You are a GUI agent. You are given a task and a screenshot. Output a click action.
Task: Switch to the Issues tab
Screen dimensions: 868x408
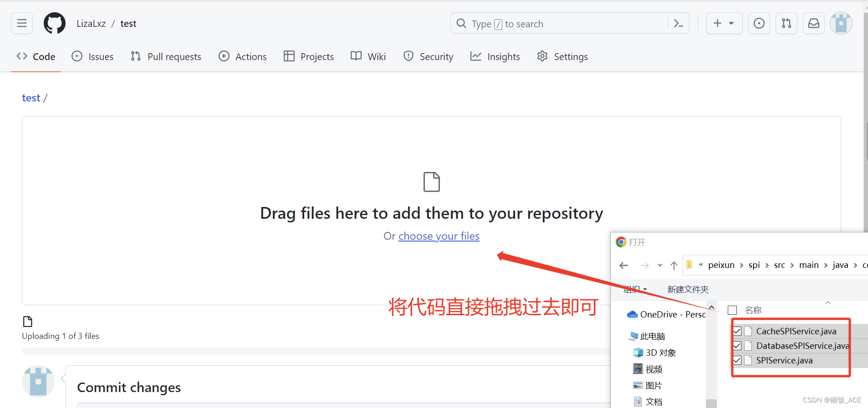(92, 56)
